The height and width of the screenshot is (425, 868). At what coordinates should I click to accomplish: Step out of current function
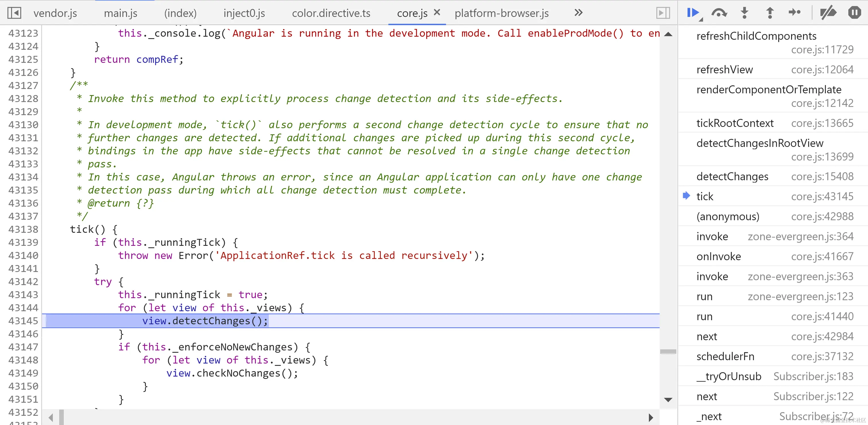click(770, 13)
